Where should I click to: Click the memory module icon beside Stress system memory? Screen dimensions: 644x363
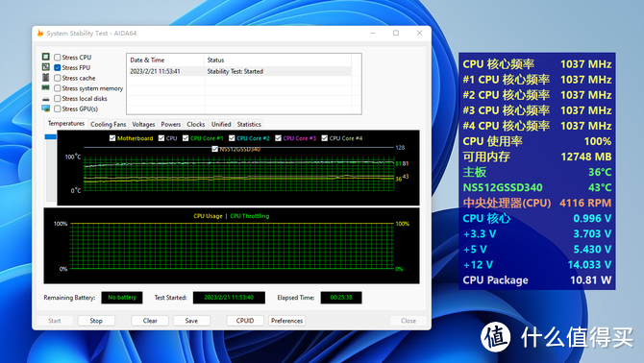pos(45,87)
